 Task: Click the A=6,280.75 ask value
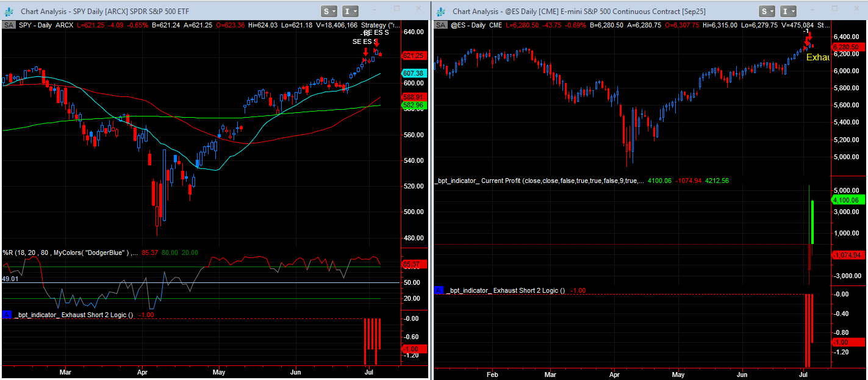[x=643, y=25]
